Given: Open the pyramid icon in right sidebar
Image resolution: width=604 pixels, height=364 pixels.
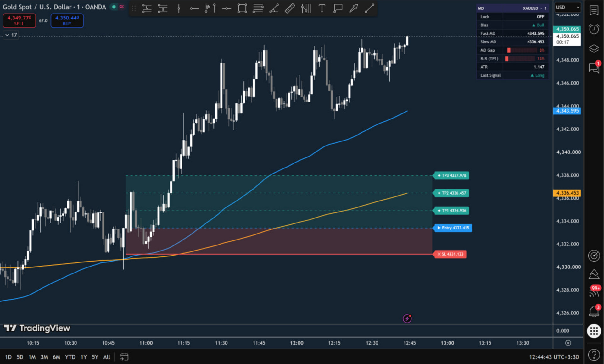Looking at the screenshot, I should pos(594,274).
